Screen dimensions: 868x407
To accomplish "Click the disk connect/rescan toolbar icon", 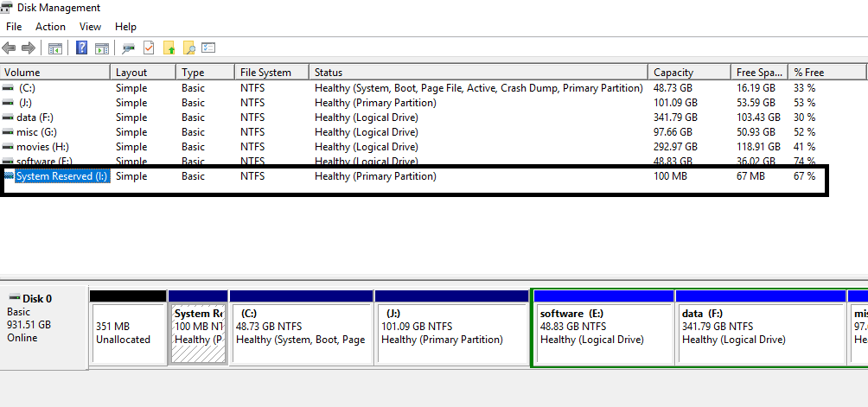I will (129, 48).
